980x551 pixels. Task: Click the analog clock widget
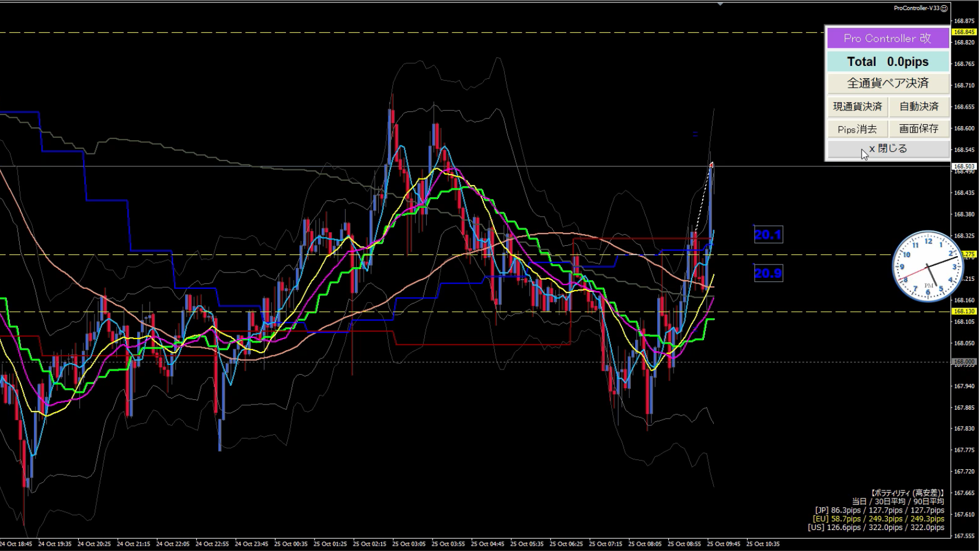927,267
